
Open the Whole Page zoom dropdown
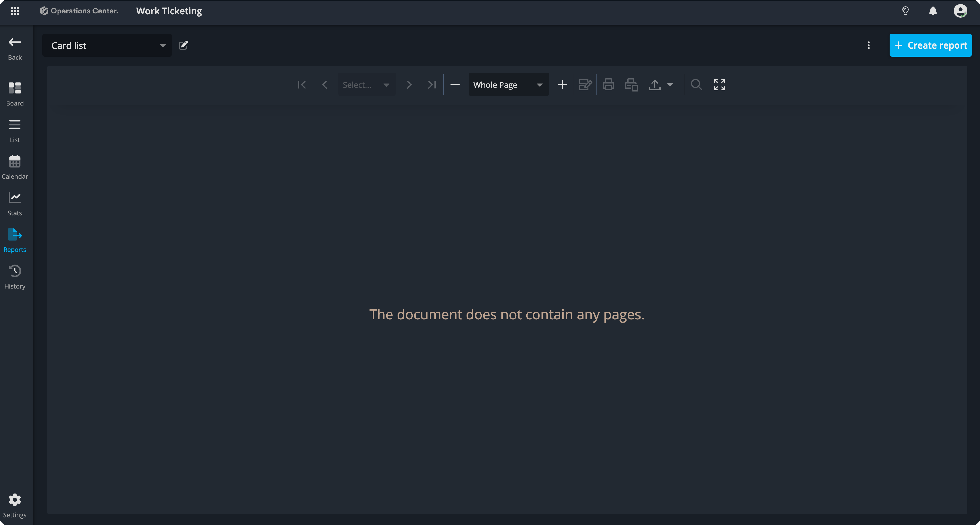coord(509,85)
